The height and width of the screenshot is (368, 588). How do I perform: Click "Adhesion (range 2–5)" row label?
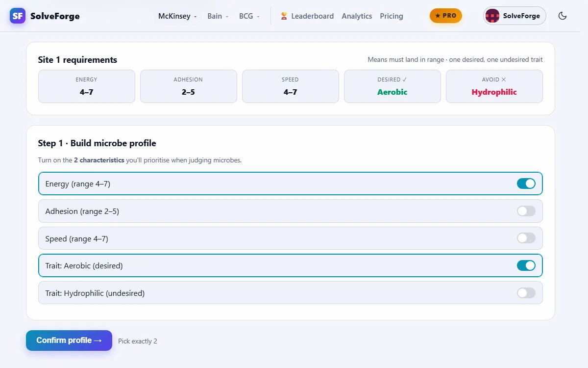coord(82,211)
